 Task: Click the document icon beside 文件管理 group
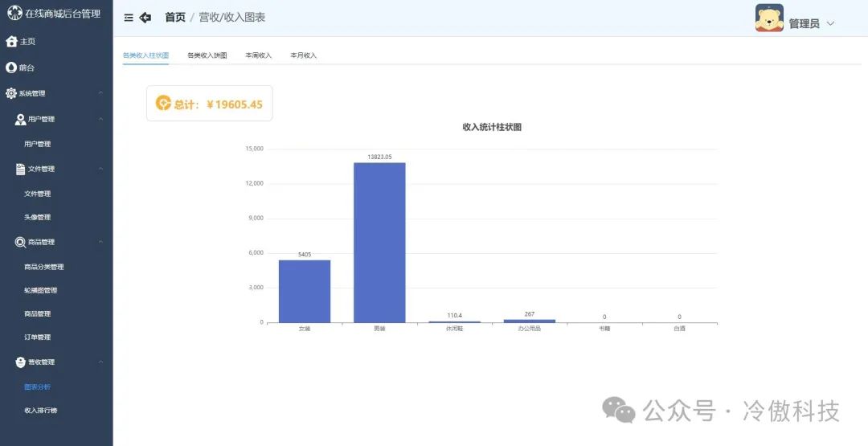tap(20, 170)
